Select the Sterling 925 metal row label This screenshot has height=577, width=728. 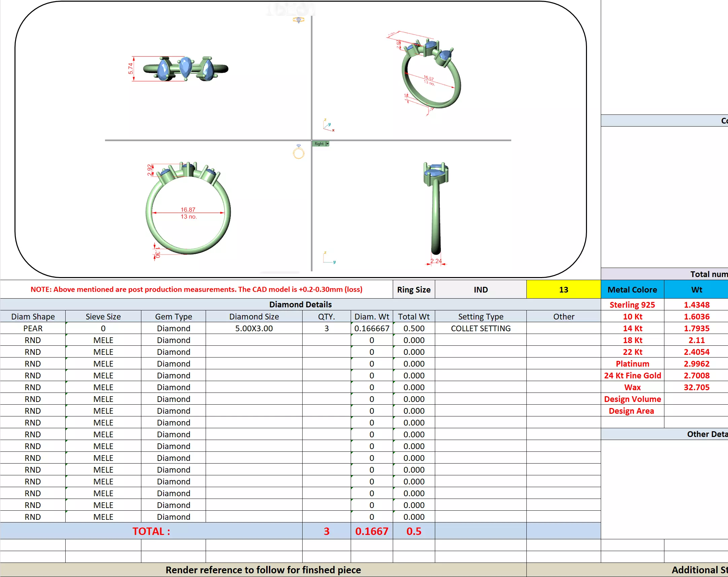coord(632,305)
